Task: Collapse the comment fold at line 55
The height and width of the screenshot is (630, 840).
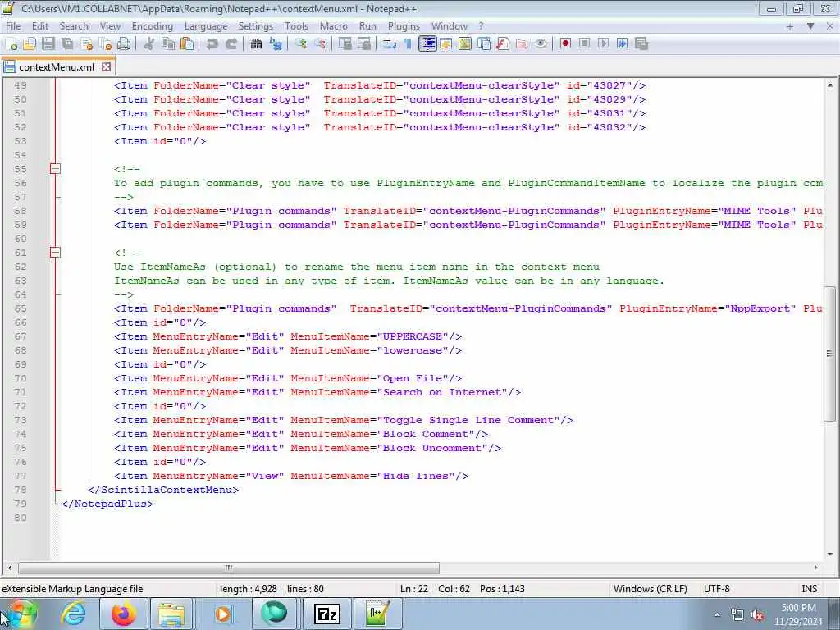Action: click(55, 169)
